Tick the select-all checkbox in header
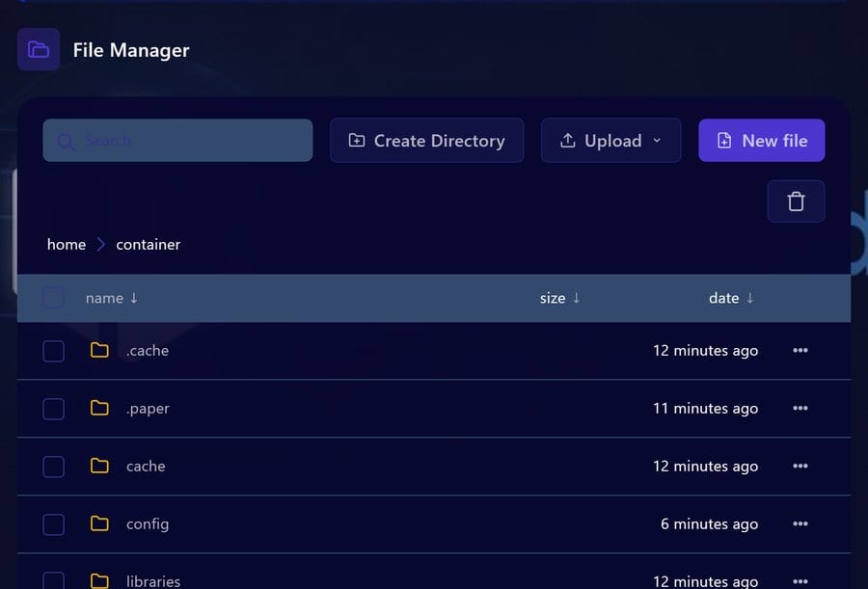 click(x=54, y=298)
